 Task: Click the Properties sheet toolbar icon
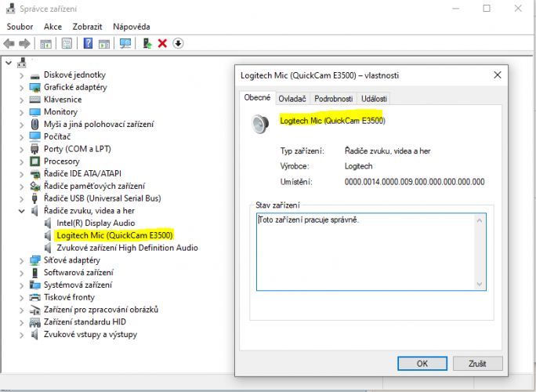pos(67,43)
